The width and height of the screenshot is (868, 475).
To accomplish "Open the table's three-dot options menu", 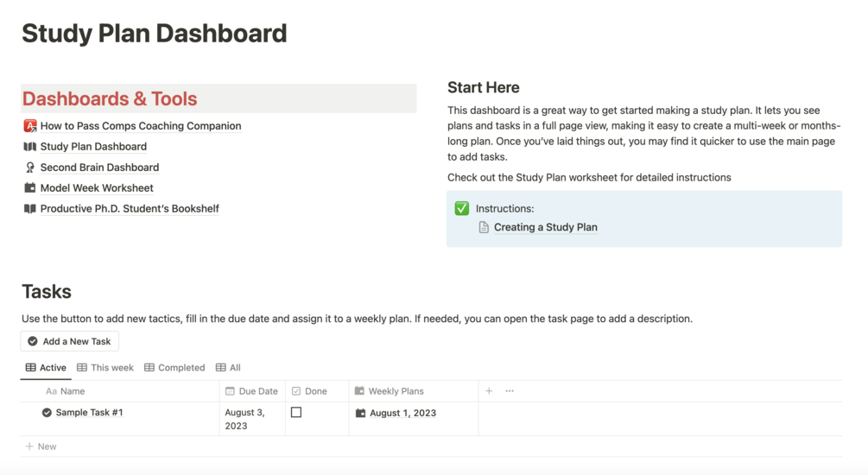I will tap(510, 391).
